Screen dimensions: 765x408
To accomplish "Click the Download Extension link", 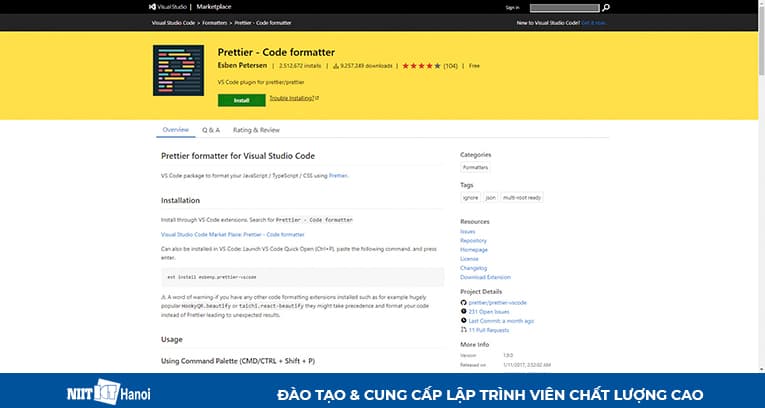I will click(x=485, y=277).
